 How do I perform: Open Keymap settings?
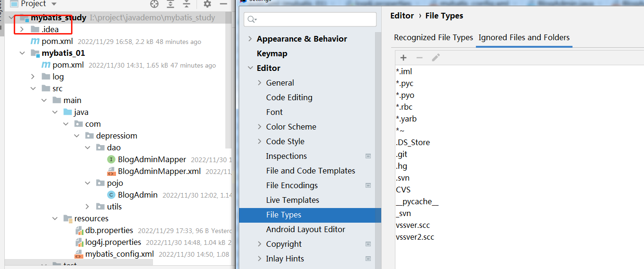(272, 53)
